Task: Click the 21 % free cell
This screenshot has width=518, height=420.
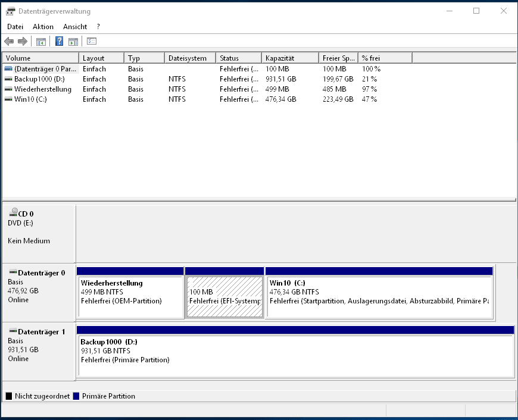Action: coord(369,79)
